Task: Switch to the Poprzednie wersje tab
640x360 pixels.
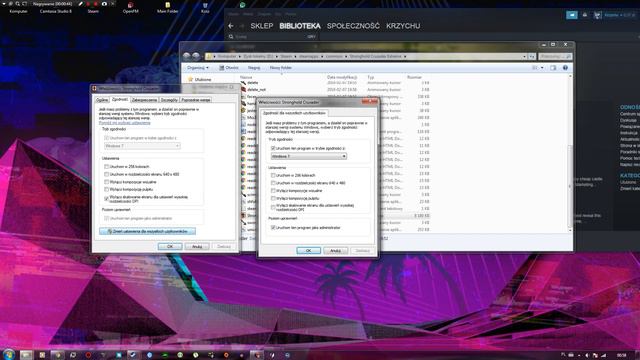Action: pos(196,100)
